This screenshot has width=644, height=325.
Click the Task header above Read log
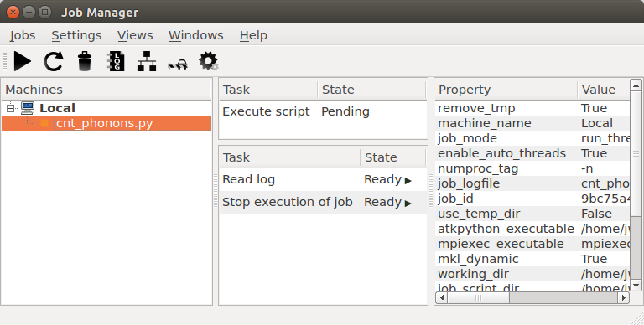[290, 157]
